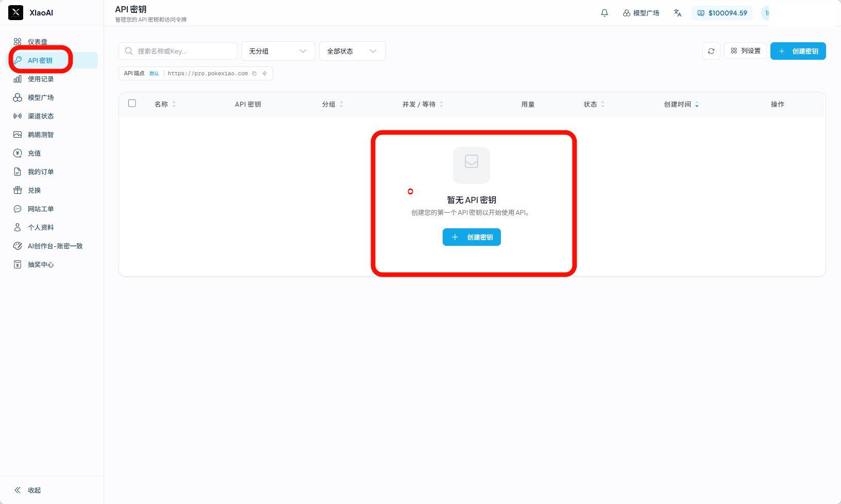Open the notifications bell
Screen dimensions: 841x504
[x=604, y=13]
